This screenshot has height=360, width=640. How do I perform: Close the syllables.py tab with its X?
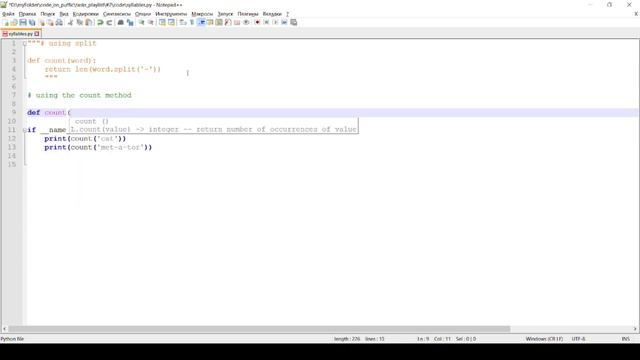point(37,34)
